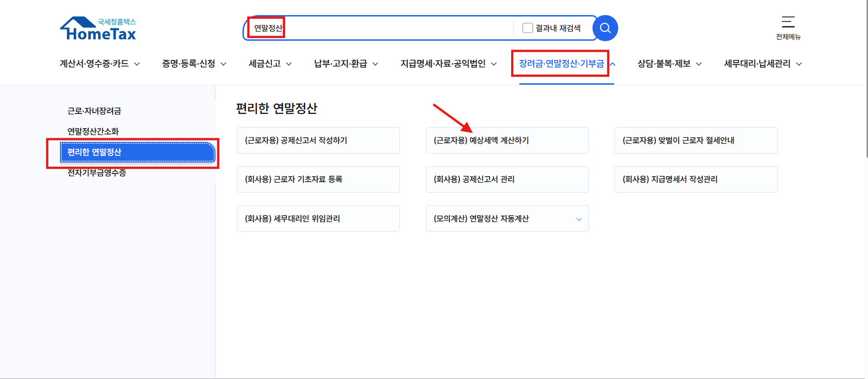The width and height of the screenshot is (868, 379).
Task: Open the 계산서·영수증·카드 menu
Action: [x=94, y=64]
